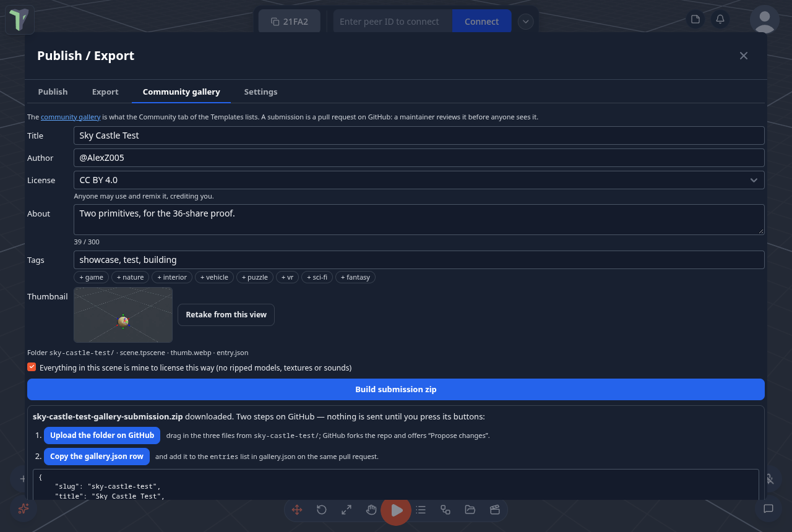This screenshot has width=792, height=532.
Task: Open the community gallery link
Action: tap(71, 117)
